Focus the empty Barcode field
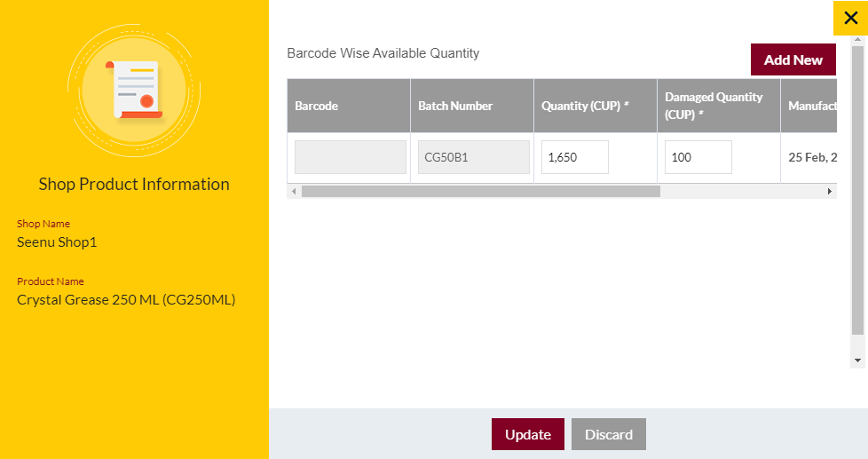This screenshot has width=868, height=459. 351,157
